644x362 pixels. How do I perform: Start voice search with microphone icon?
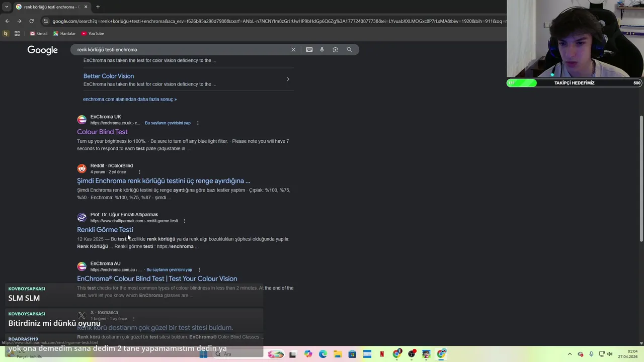[x=322, y=50]
